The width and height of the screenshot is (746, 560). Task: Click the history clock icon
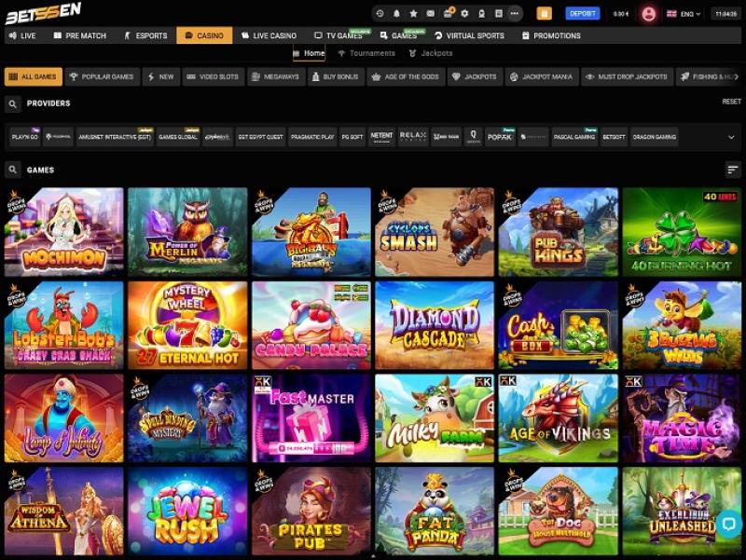(x=380, y=14)
